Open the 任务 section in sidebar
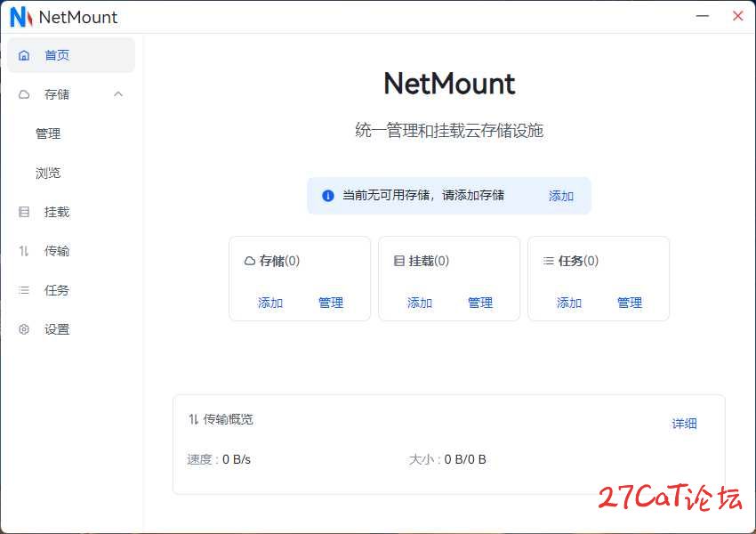The image size is (756, 534). [x=71, y=290]
